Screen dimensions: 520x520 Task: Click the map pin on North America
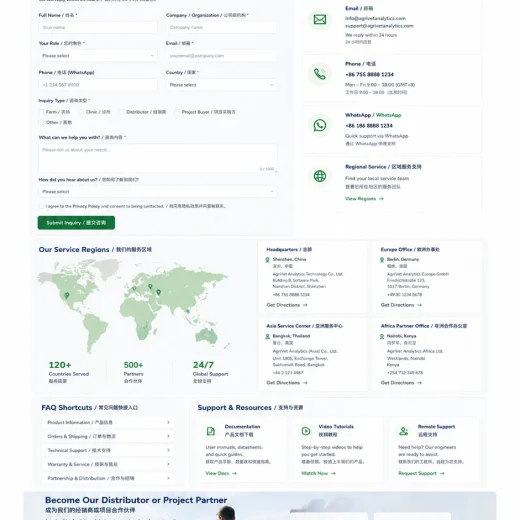pyautogui.click(x=67, y=296)
